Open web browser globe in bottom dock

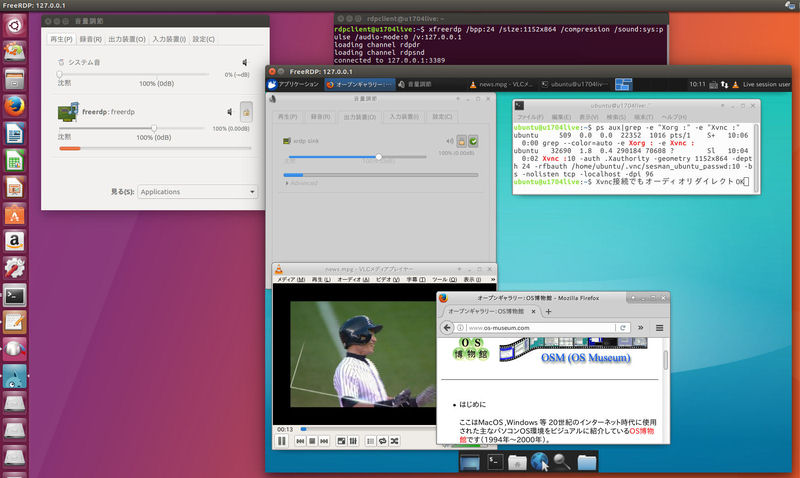pos(539,462)
